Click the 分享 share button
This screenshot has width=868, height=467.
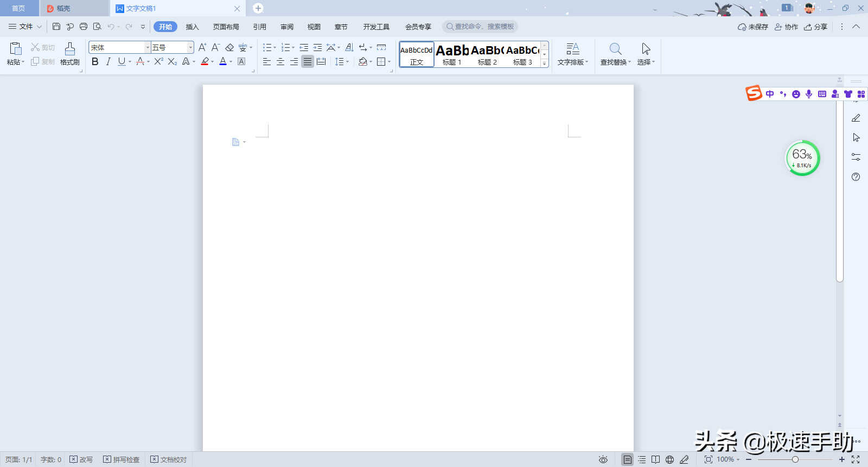click(815, 27)
